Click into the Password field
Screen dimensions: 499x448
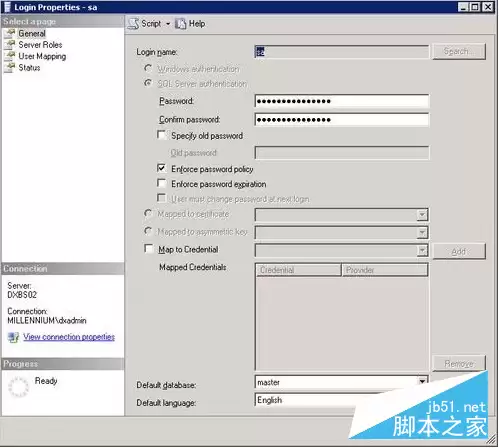pyautogui.click(x=342, y=101)
